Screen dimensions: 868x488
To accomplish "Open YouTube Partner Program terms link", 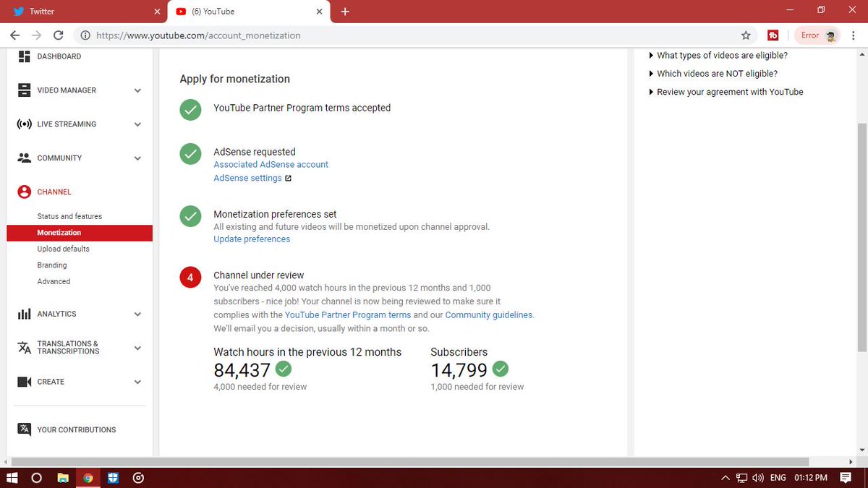I will point(348,315).
